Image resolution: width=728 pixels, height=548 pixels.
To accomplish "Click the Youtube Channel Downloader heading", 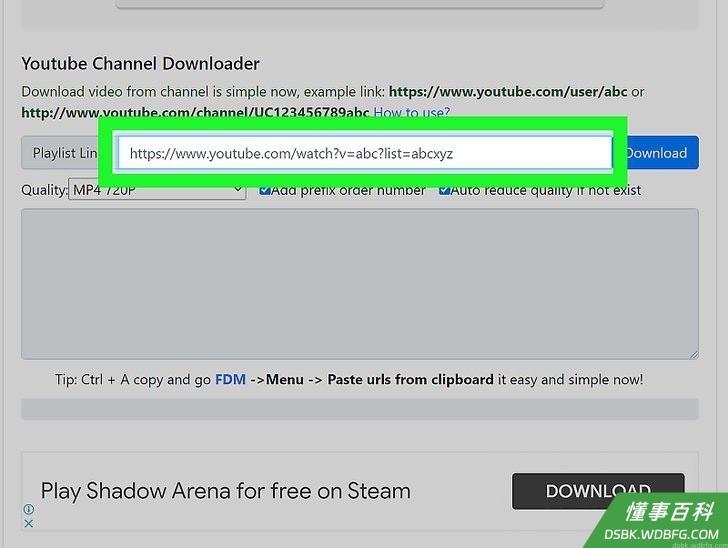I will coord(140,64).
